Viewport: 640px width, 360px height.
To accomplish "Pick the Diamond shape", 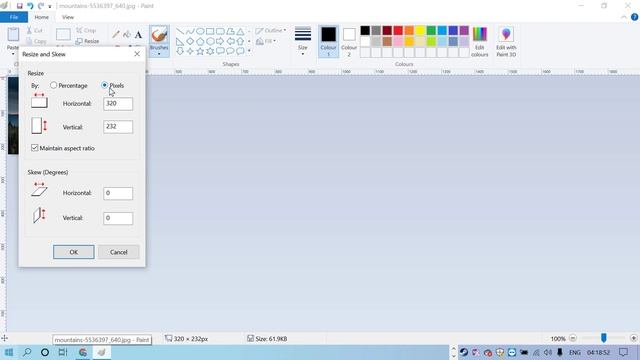I will click(190, 41).
